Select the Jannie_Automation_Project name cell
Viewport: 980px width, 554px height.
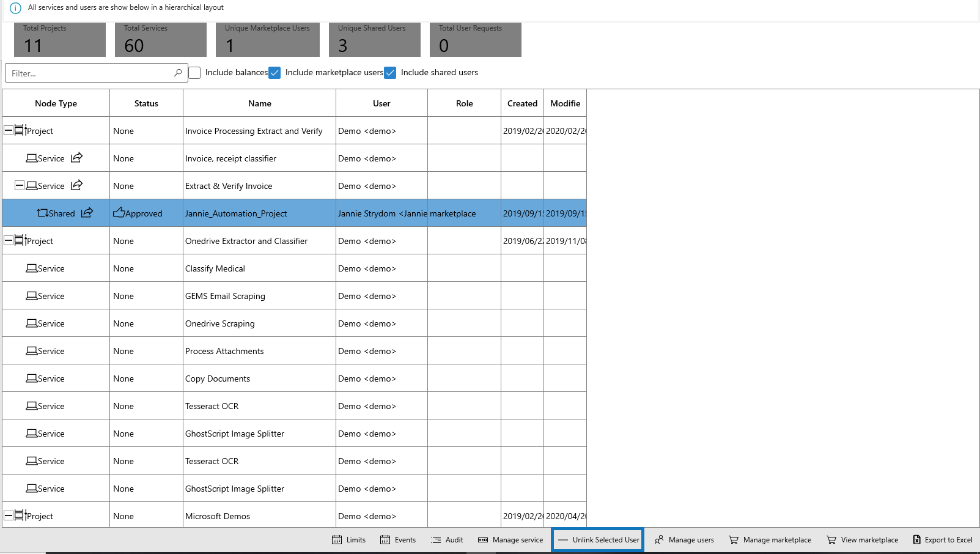click(260, 213)
